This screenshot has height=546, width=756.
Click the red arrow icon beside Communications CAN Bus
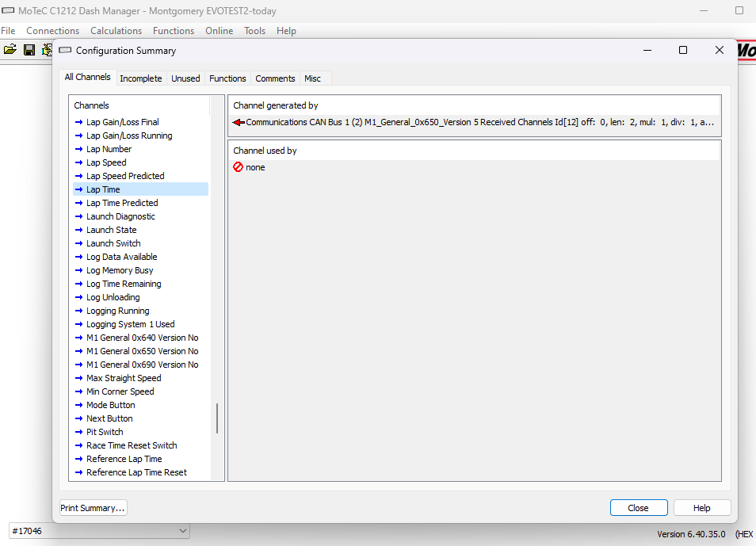(x=239, y=123)
